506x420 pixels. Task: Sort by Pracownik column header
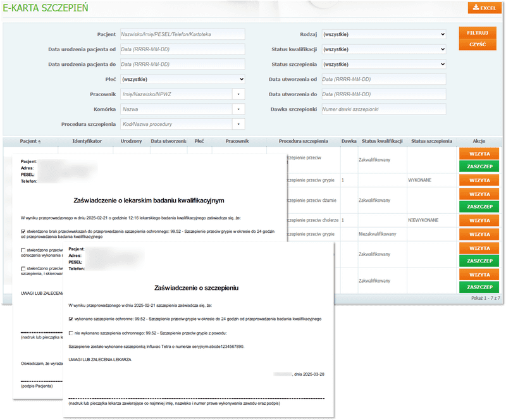coord(237,141)
